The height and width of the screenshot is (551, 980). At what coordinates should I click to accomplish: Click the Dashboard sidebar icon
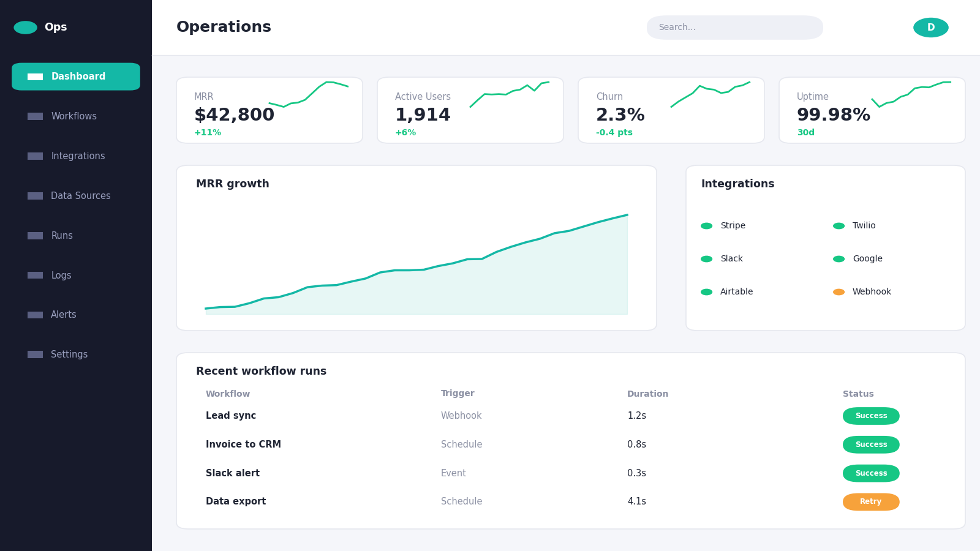coord(35,77)
